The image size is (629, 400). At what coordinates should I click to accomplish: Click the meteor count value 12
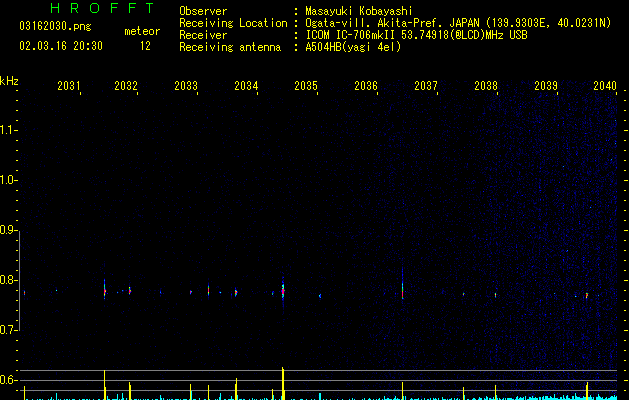click(x=145, y=46)
